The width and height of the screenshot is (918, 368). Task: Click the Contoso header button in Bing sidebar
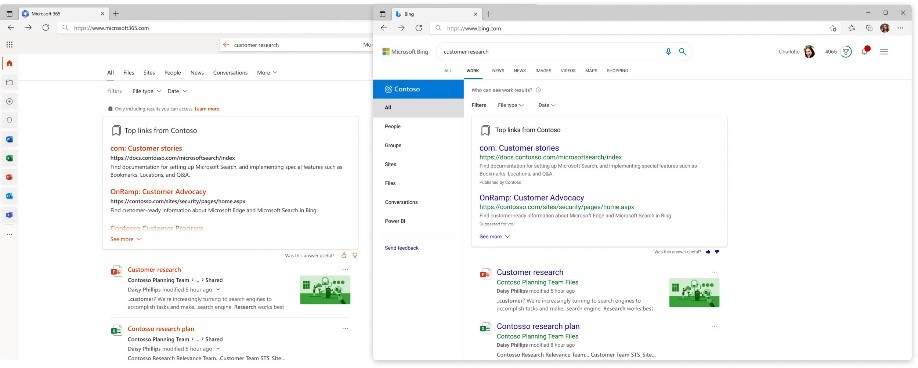pos(418,90)
